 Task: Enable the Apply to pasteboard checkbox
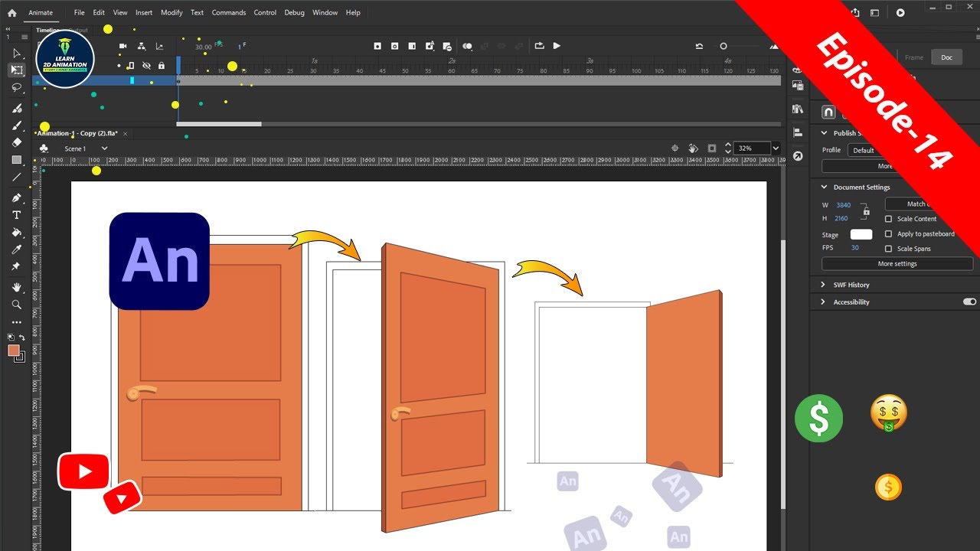pos(889,234)
